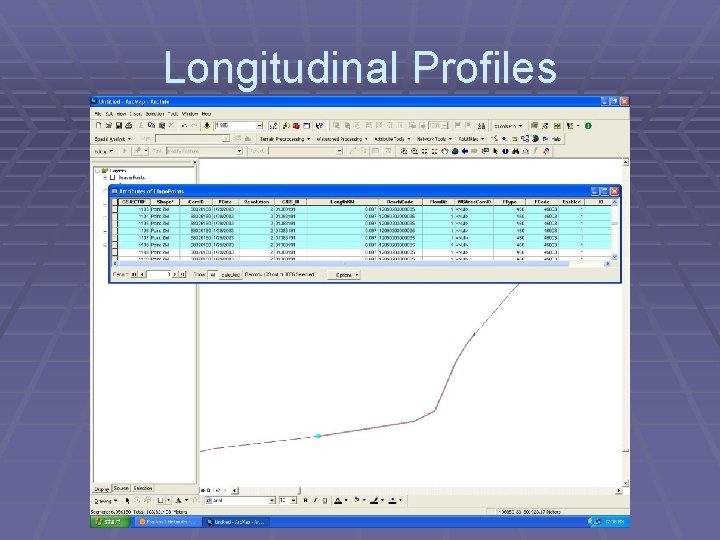Screen dimensions: 720x540
Task: Open the Edit menu
Action: pos(109,113)
